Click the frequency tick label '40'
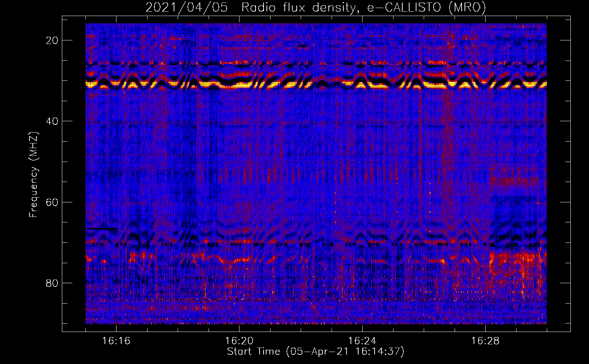The width and height of the screenshot is (589, 364). [x=52, y=121]
